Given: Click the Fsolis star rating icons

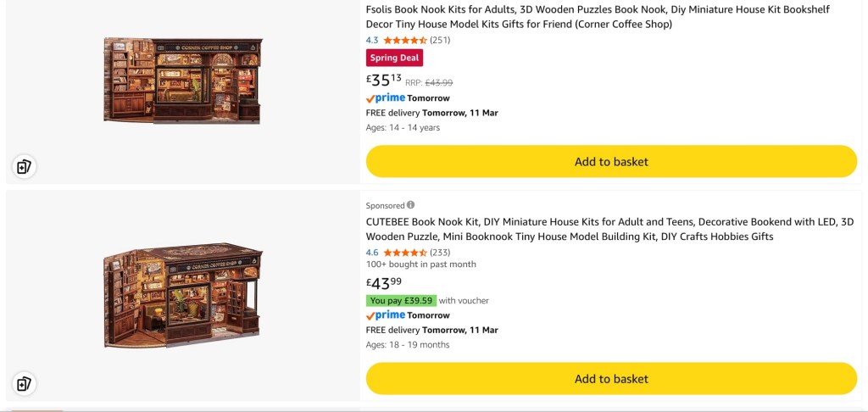Looking at the screenshot, I should click(x=405, y=40).
